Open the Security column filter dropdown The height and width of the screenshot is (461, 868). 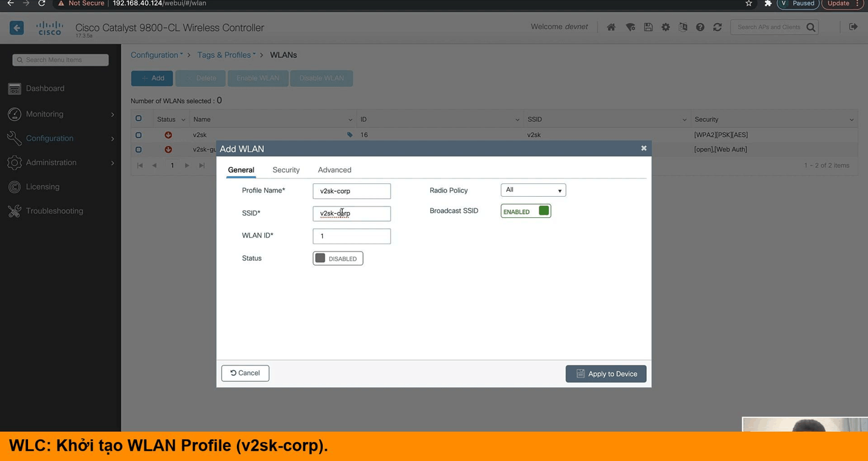point(852,120)
